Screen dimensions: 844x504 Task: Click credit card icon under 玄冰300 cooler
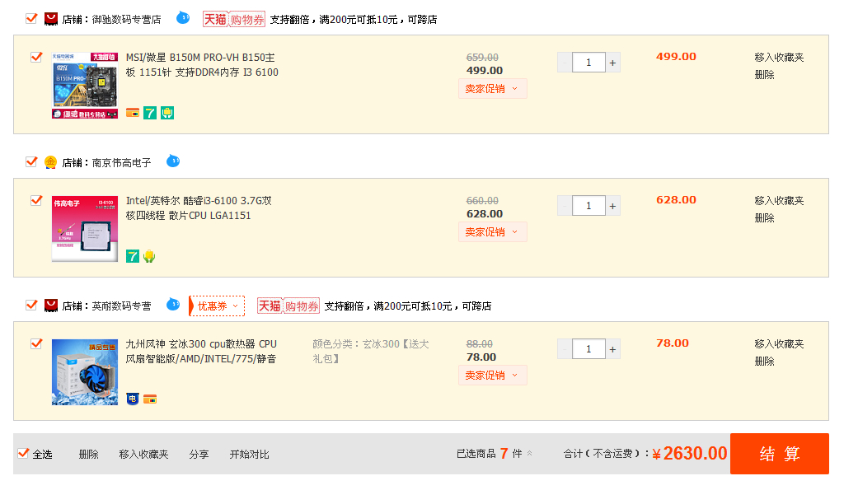click(150, 399)
